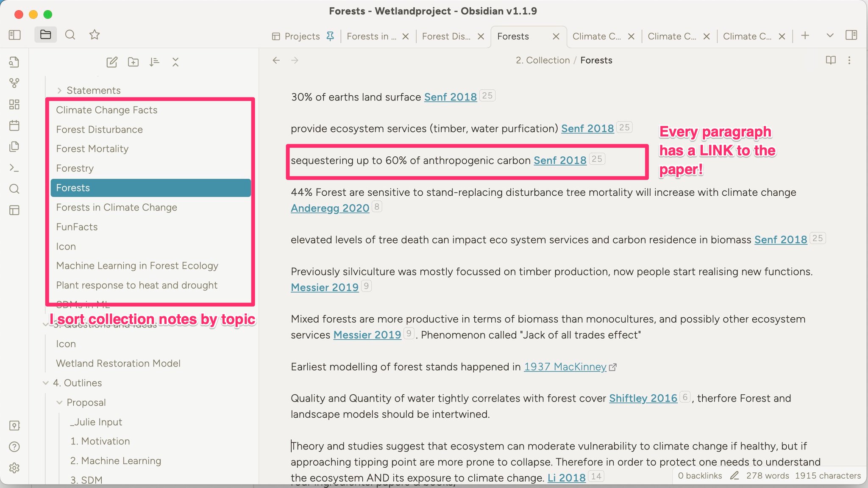Collapse all folders in explorer
Viewport: 868px width, 488px height.
(175, 62)
